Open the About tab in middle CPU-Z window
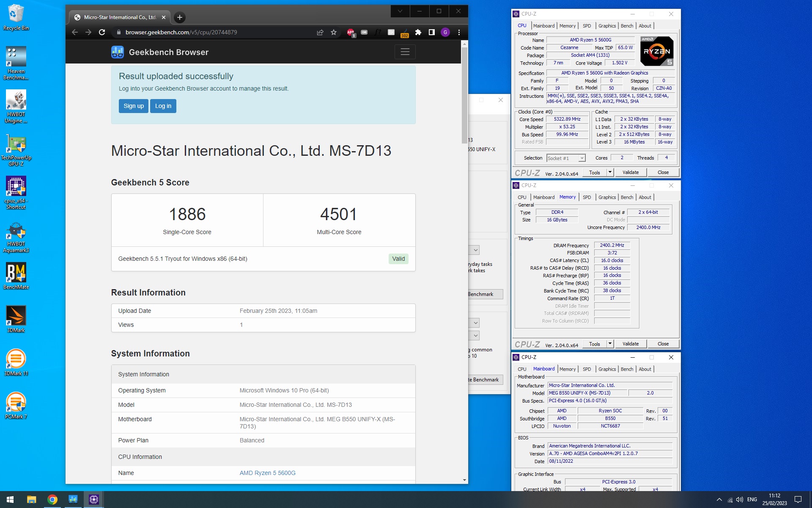The image size is (812, 508). pyautogui.click(x=645, y=197)
